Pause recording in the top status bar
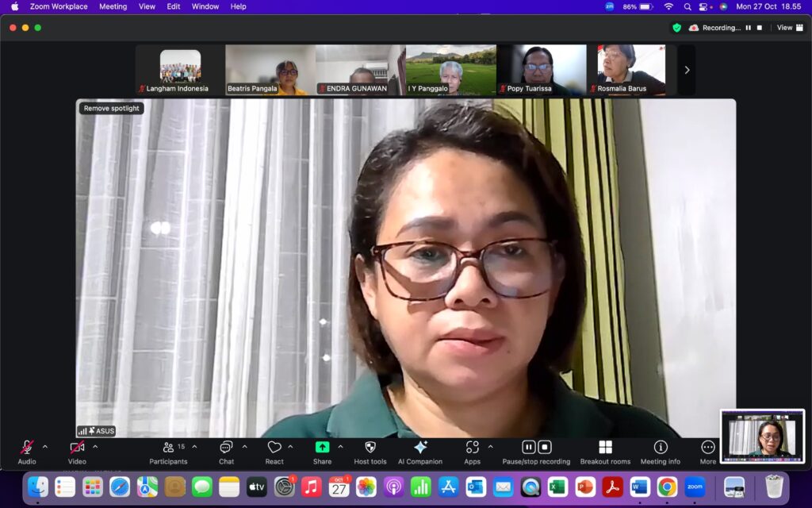 tap(748, 28)
